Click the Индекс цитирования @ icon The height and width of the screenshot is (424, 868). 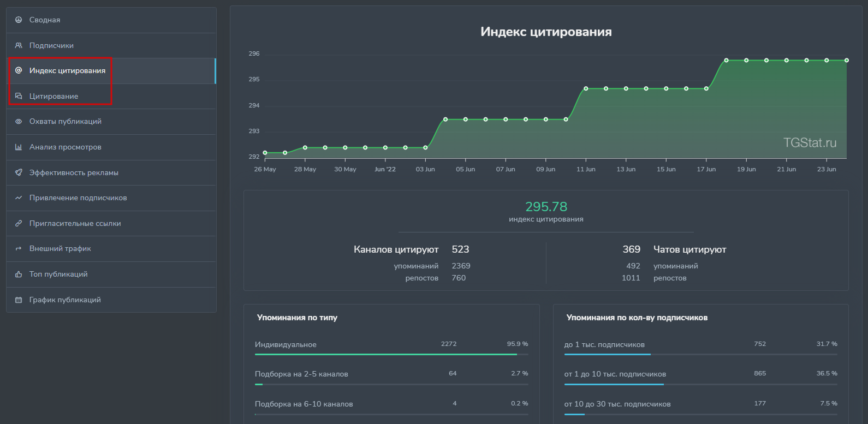(19, 70)
